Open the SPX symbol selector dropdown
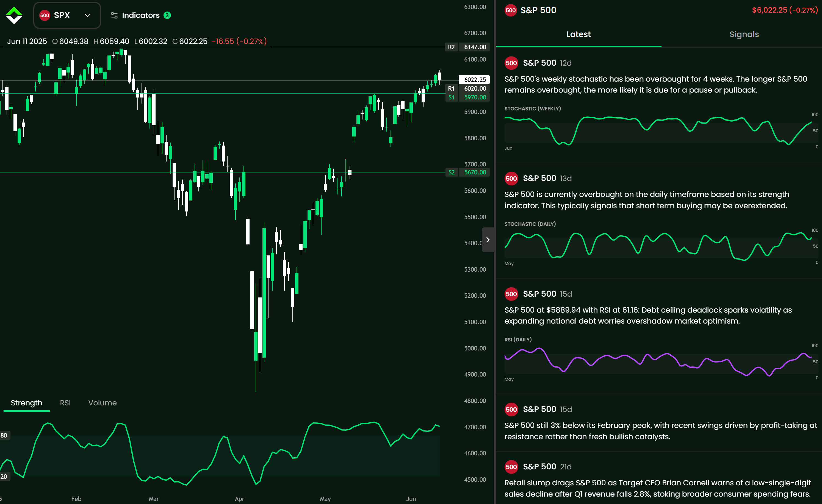The width and height of the screenshot is (822, 504). (67, 15)
